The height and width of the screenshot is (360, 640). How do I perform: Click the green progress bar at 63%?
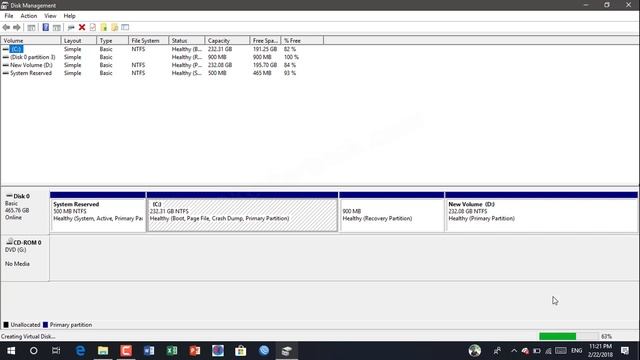[x=557, y=336]
